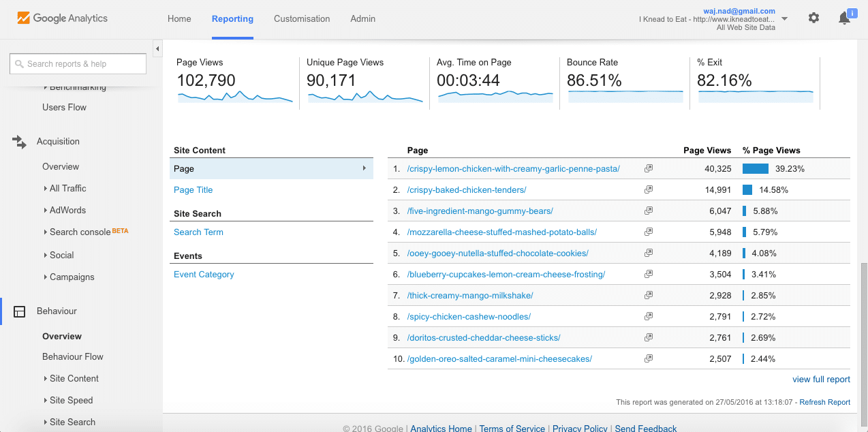Open spicy-chicken-cashew-noodles external link icon
This screenshot has width=868, height=432.
click(x=649, y=316)
